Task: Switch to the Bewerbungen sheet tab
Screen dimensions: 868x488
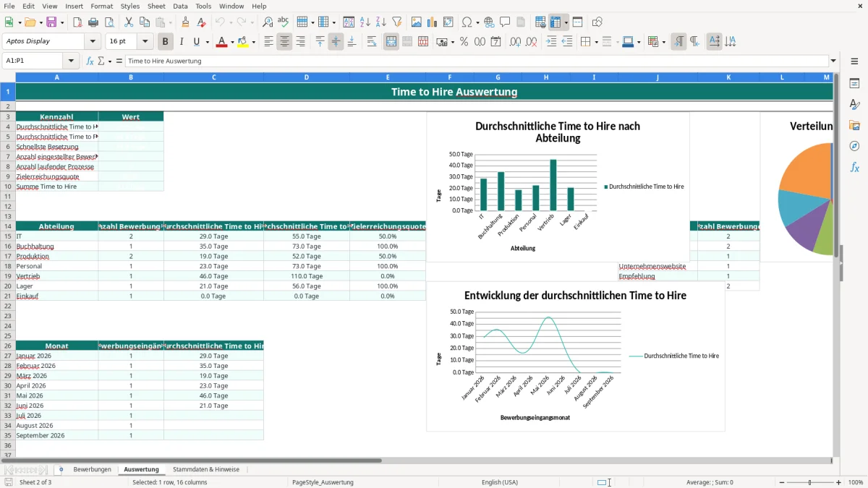Action: pos(93,469)
